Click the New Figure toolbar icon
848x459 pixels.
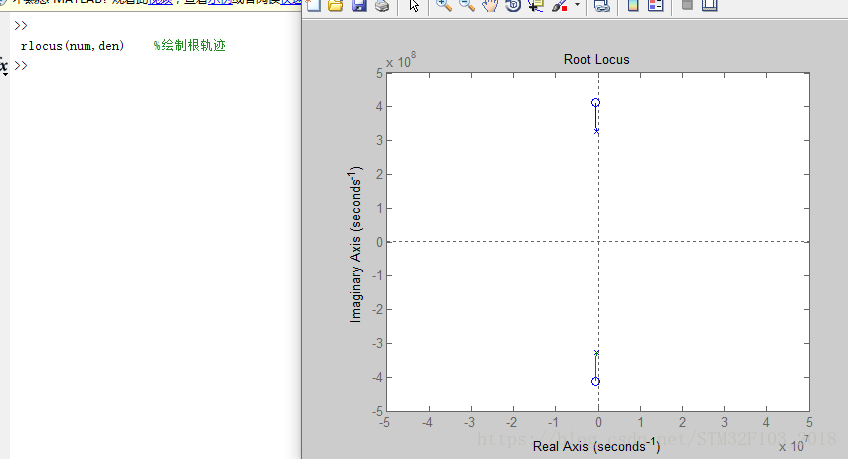313,5
